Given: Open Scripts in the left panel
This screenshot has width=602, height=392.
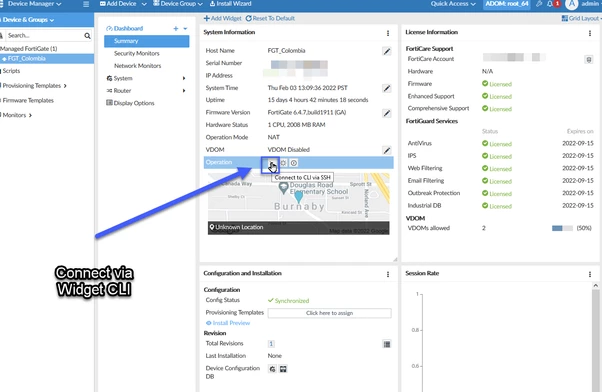Looking at the screenshot, I should (x=11, y=71).
